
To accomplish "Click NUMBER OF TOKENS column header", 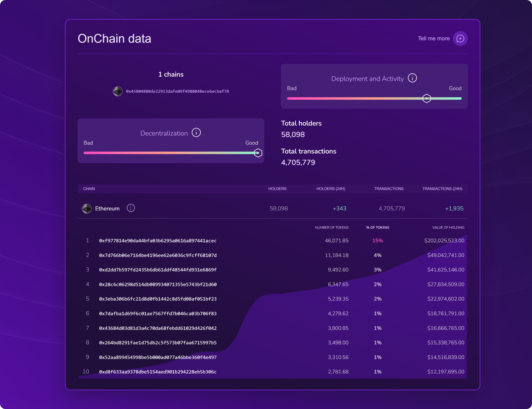I will click(x=332, y=227).
